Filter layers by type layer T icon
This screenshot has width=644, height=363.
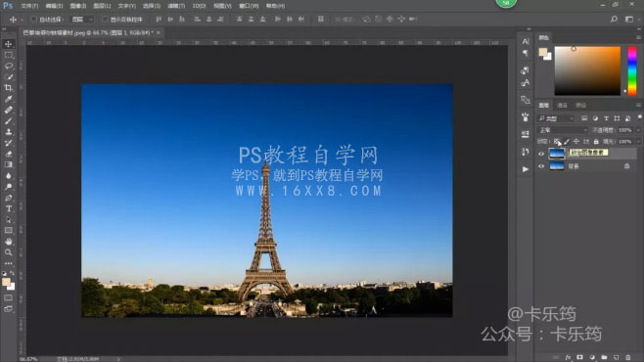[x=606, y=118]
